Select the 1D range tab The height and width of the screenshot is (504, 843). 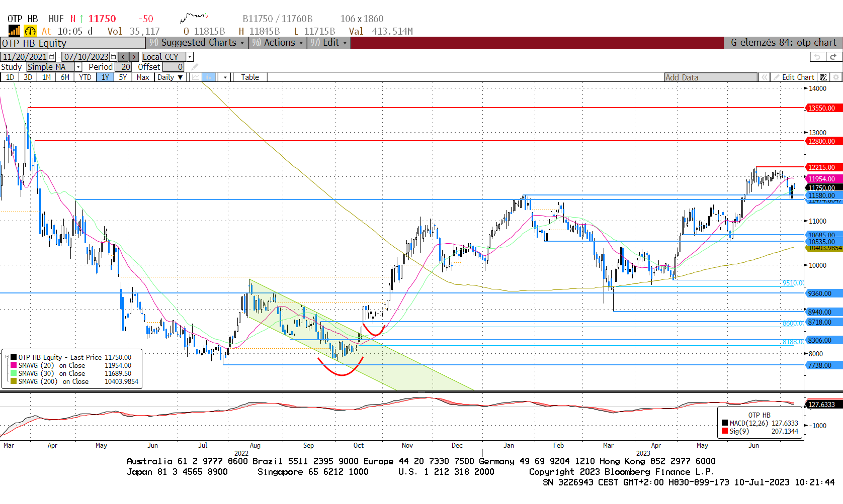pyautogui.click(x=10, y=77)
